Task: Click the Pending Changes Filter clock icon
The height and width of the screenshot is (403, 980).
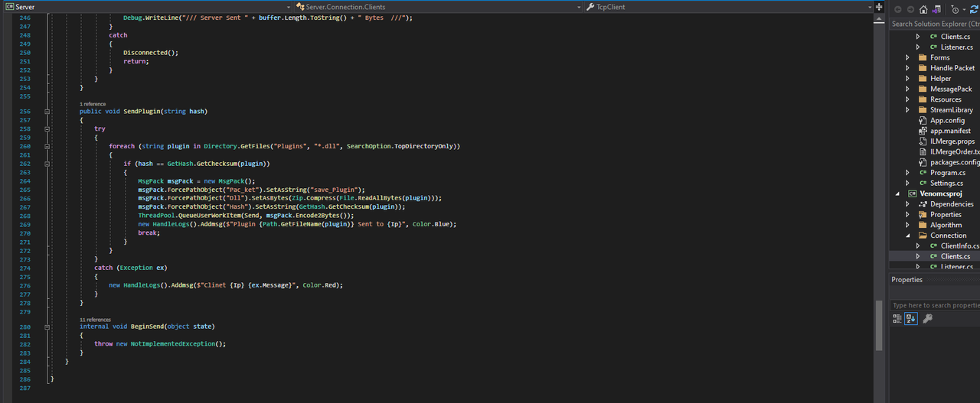Action: point(955,10)
